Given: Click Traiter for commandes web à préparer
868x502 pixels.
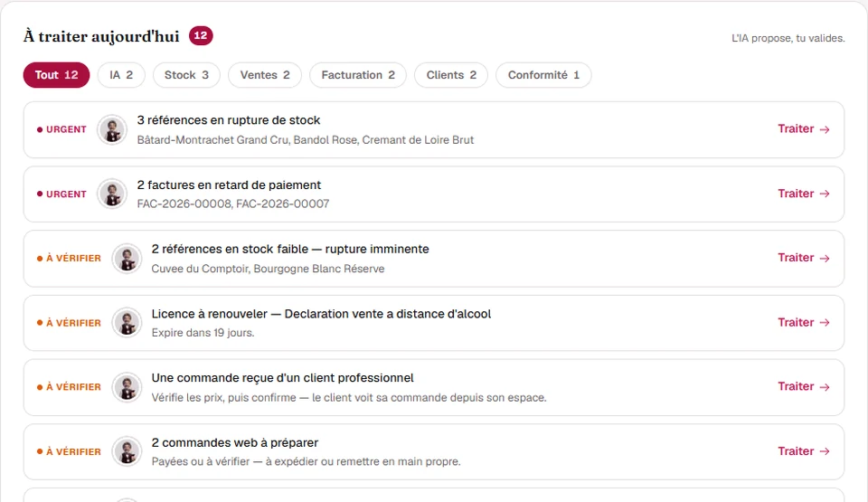Looking at the screenshot, I should (x=804, y=451).
